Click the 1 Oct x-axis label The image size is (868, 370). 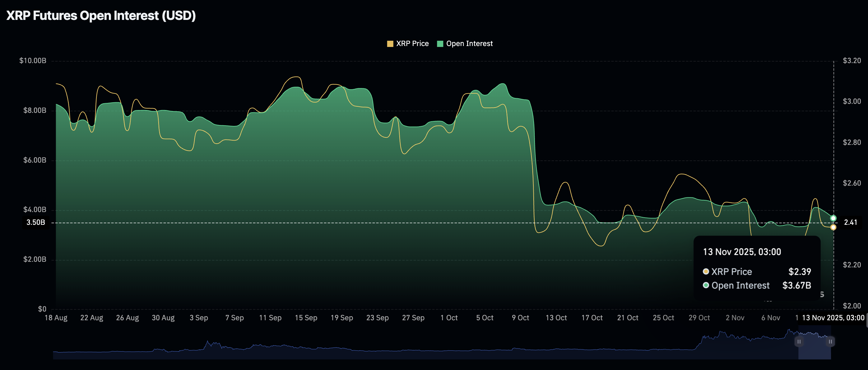click(449, 318)
